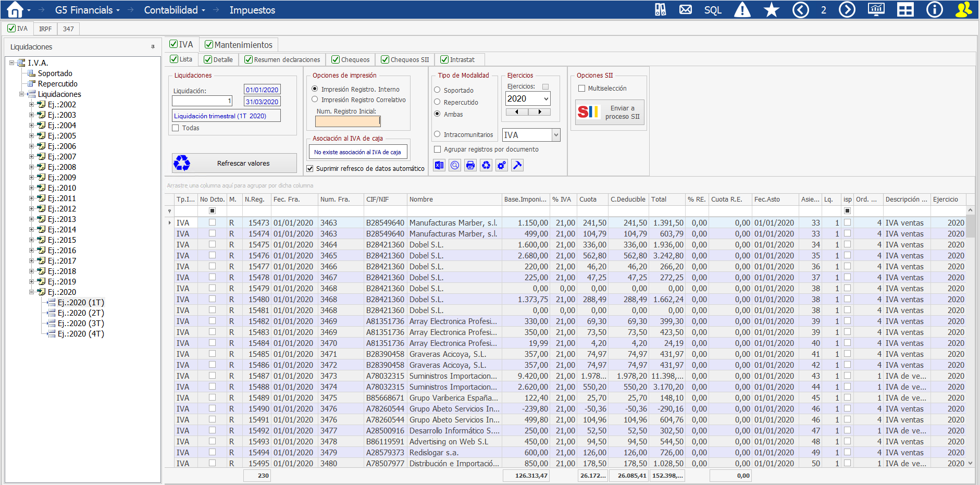Screen dimensions: 980x485
Task: Enable the Multiselección checkbox
Action: (582, 89)
